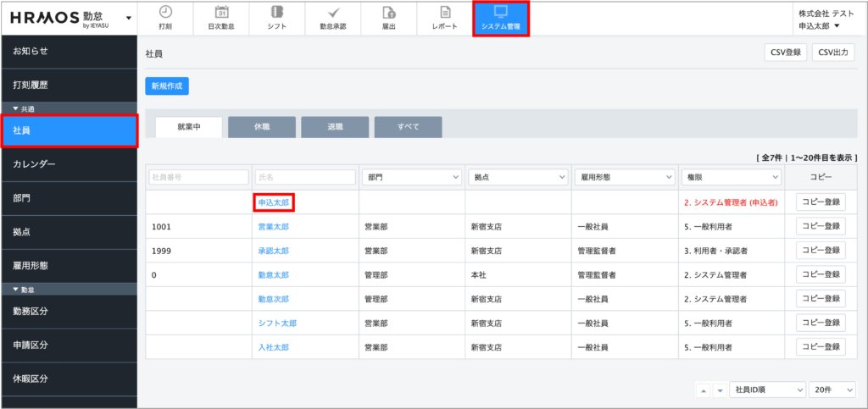Click the sort ascending arrow near 社員ID順
This screenshot has height=409, width=868.
[x=703, y=390]
